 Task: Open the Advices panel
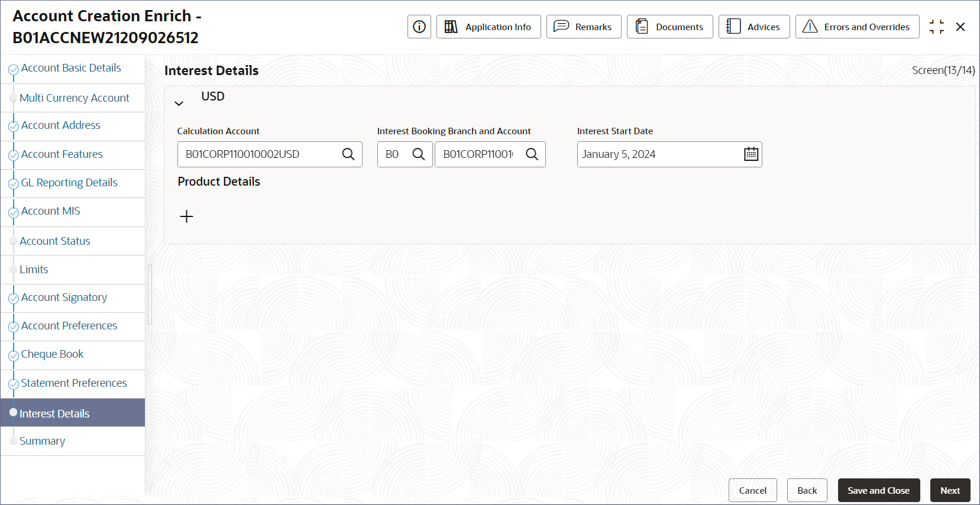(x=753, y=27)
